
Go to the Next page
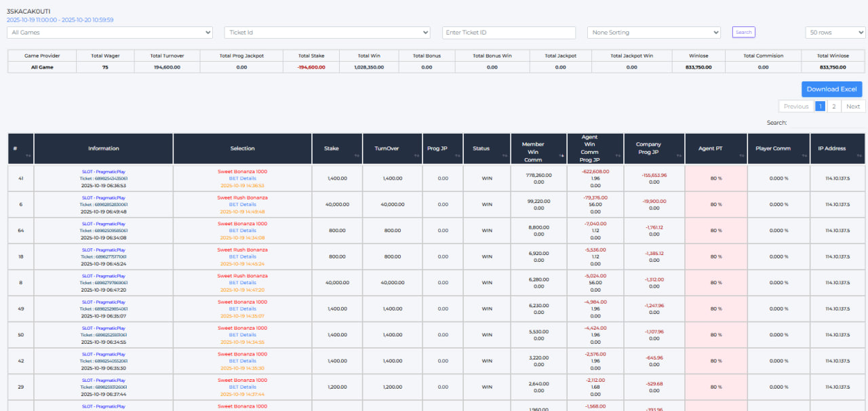tap(853, 106)
